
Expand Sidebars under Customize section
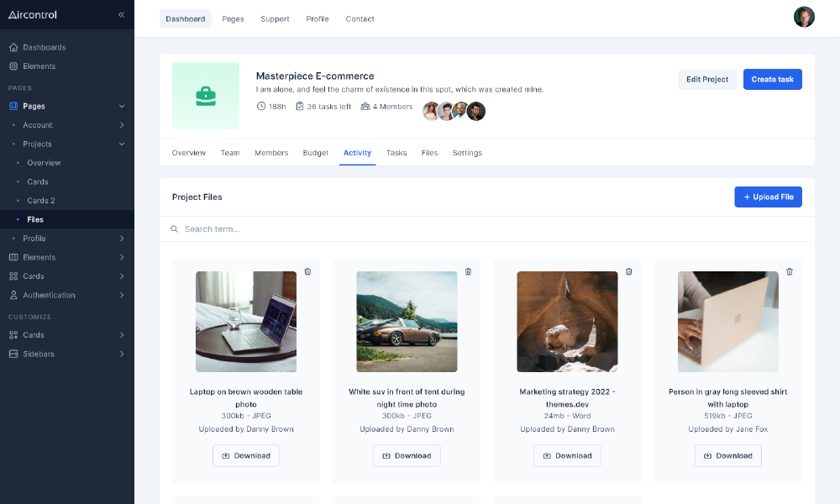pos(67,354)
